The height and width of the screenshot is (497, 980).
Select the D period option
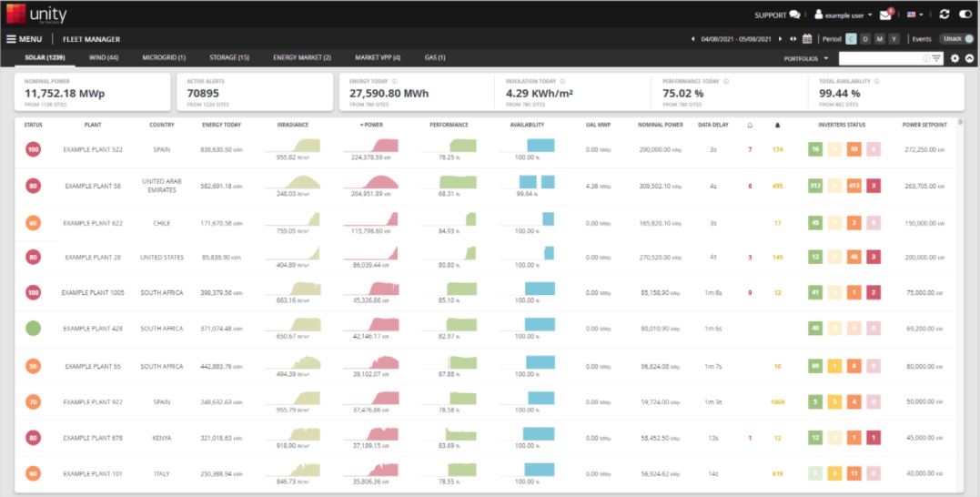pos(865,39)
